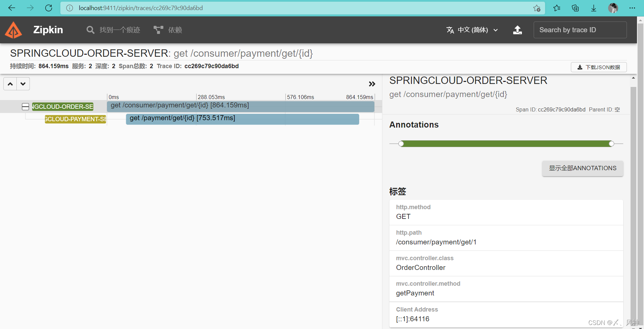The width and height of the screenshot is (644, 329).
Task: Open browser downloads
Action: point(594,8)
